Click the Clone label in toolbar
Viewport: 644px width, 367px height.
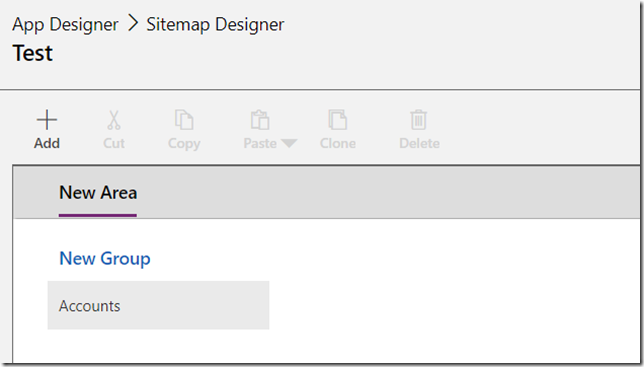pyautogui.click(x=338, y=143)
